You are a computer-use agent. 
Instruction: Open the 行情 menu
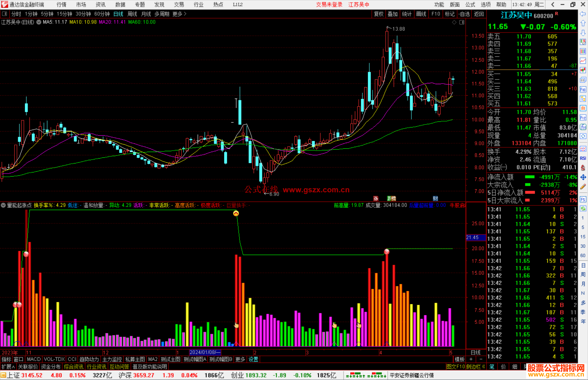tap(62, 5)
